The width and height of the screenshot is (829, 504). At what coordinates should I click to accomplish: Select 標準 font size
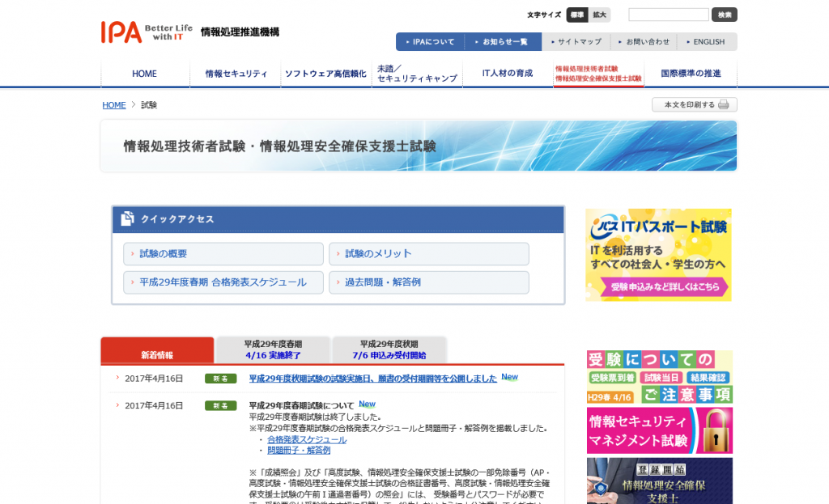tap(577, 15)
